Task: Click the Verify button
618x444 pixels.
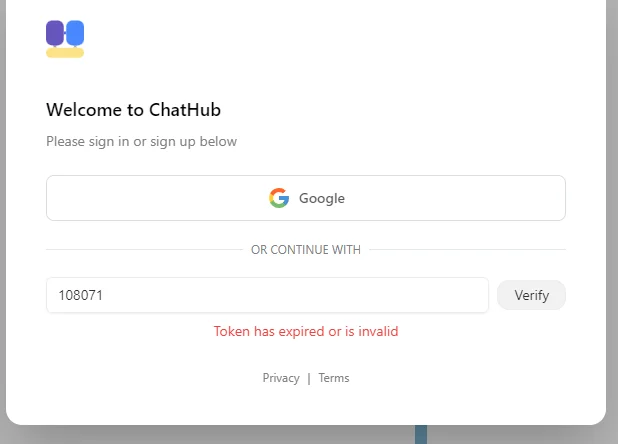Action: click(531, 295)
